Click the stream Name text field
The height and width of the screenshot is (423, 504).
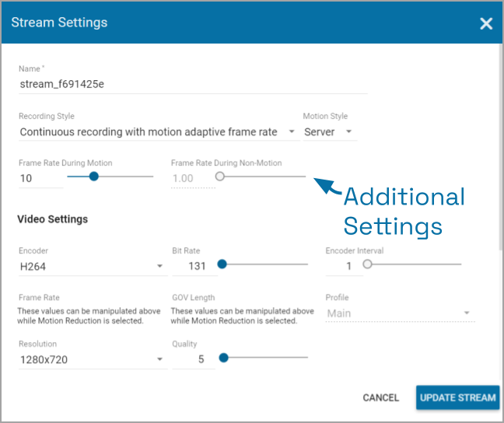coord(192,84)
